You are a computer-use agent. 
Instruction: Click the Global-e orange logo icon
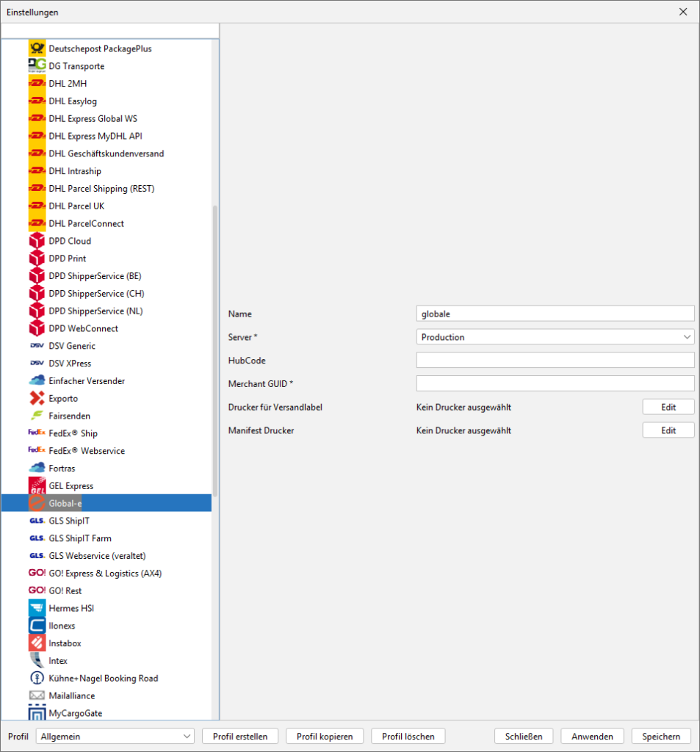(37, 503)
